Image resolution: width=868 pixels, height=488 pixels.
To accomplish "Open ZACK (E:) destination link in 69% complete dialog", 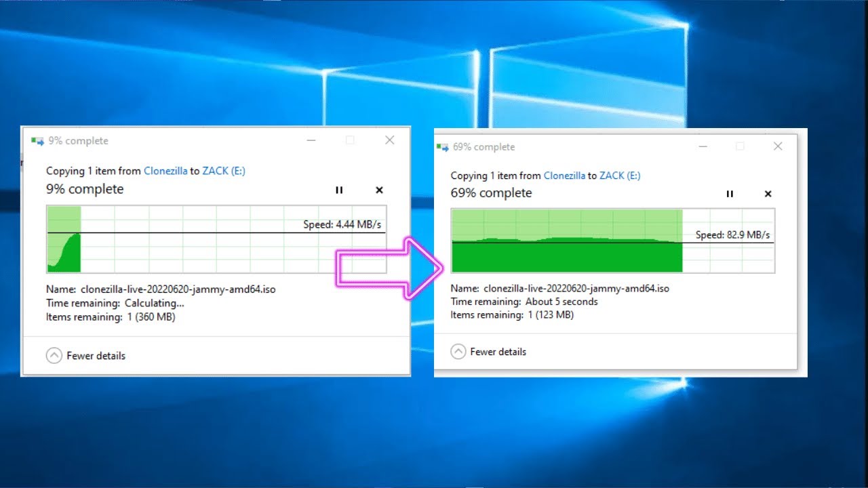I will click(x=620, y=176).
